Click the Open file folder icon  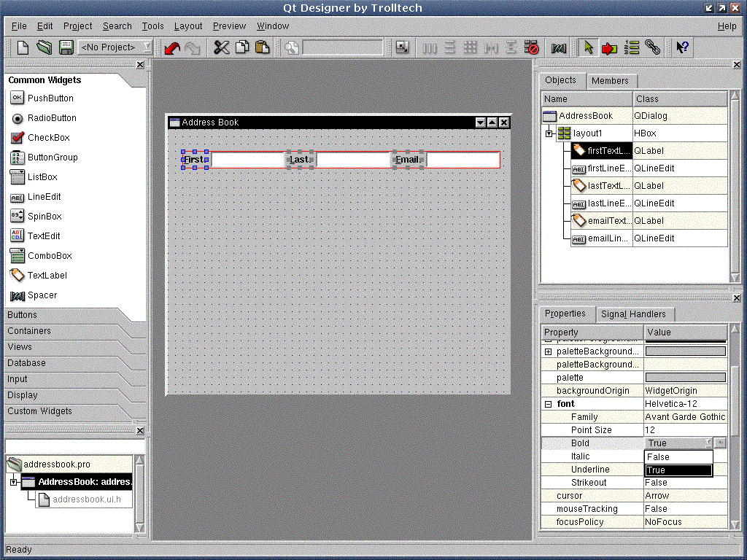click(x=44, y=47)
